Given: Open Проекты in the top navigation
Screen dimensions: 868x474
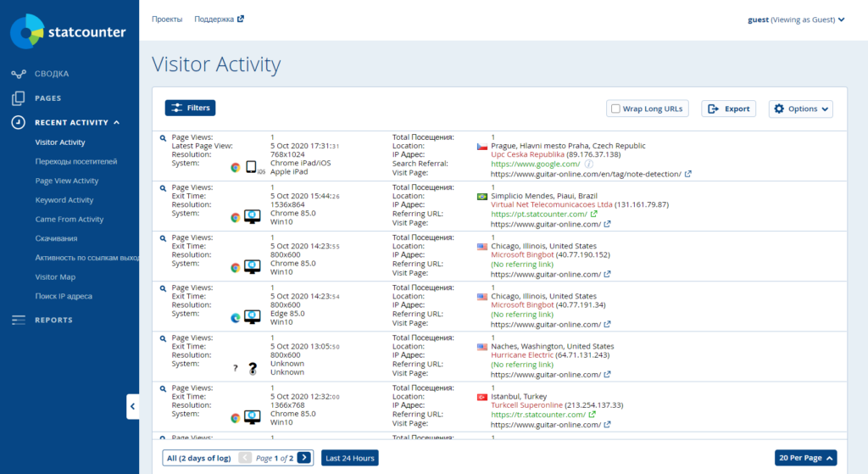Looking at the screenshot, I should coord(167,19).
